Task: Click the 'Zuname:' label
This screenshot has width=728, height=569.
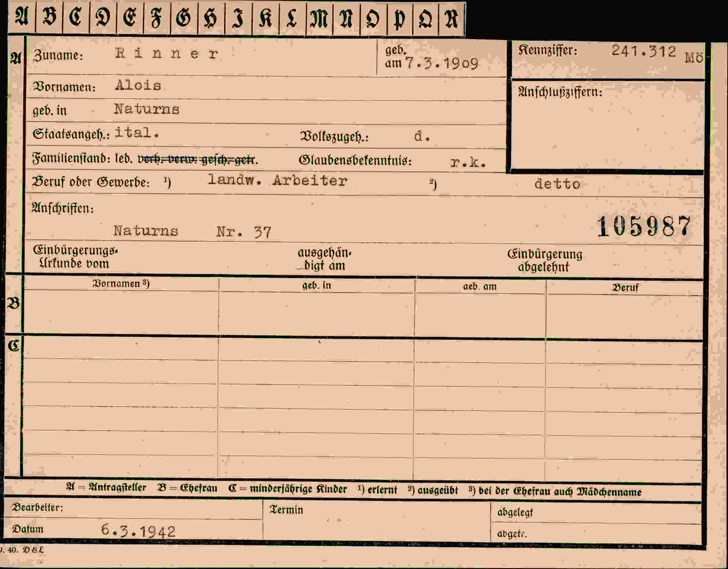Action: pos(58,55)
